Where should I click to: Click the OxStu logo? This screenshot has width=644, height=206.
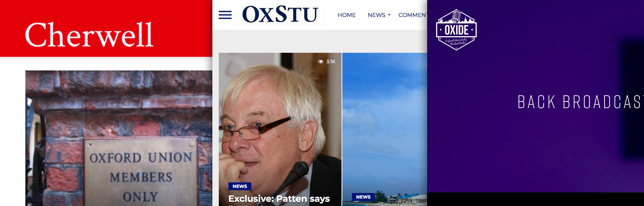click(x=280, y=14)
